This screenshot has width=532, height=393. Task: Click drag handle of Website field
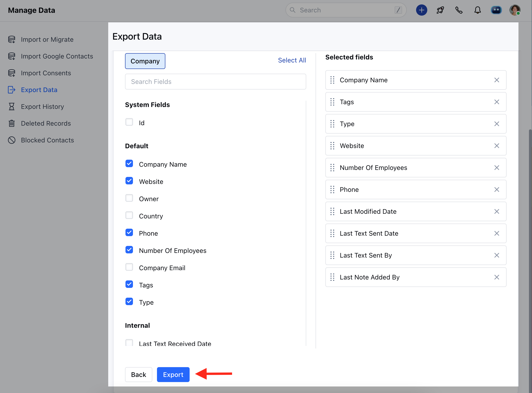[332, 146]
